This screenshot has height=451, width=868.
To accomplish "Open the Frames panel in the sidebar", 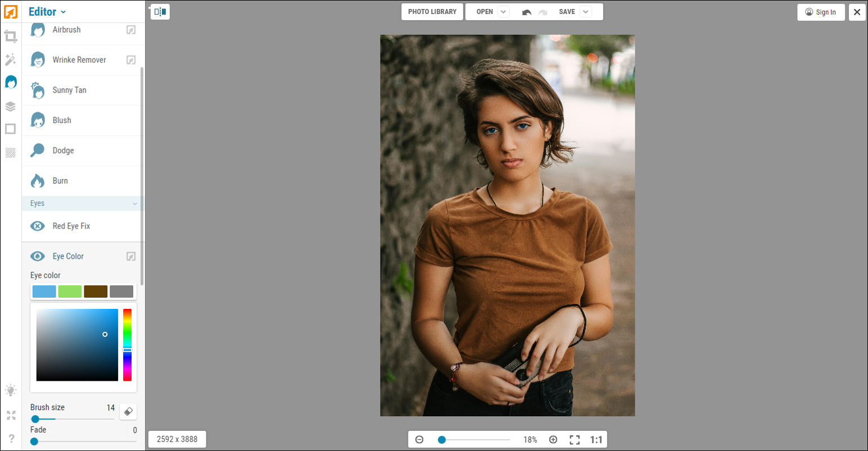I will [x=10, y=129].
